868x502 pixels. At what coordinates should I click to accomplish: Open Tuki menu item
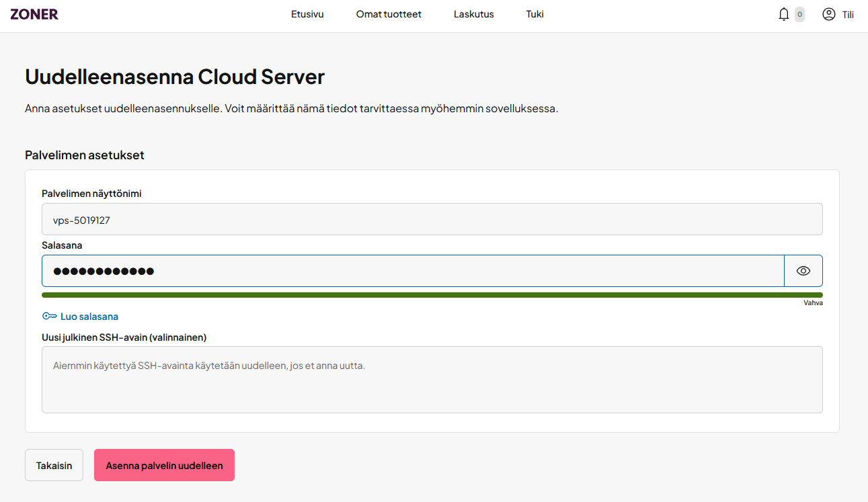click(535, 14)
